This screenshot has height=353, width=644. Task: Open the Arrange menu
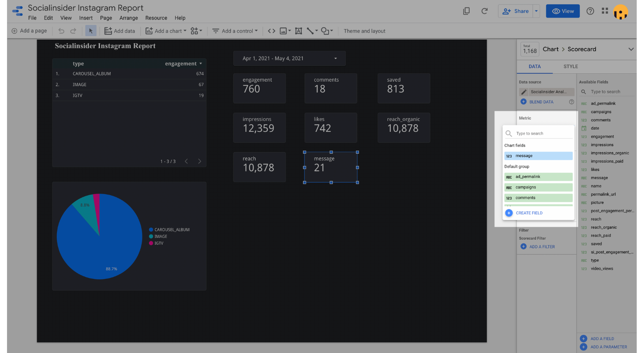pos(128,18)
